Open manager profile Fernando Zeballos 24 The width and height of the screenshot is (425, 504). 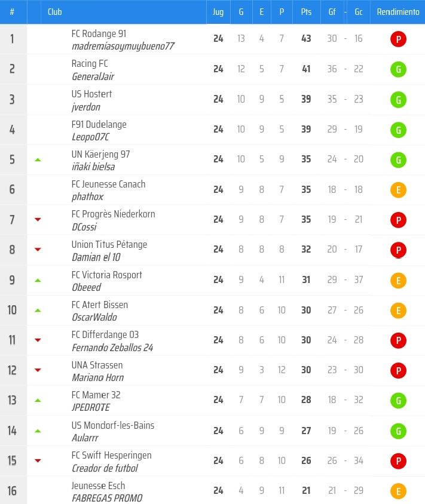[112, 348]
